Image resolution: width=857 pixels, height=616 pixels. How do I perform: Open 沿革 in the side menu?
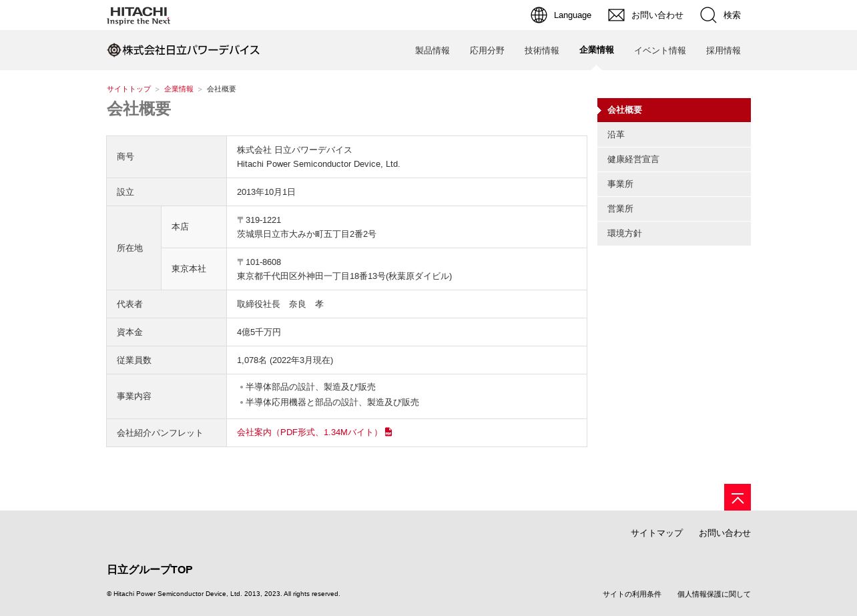674,135
